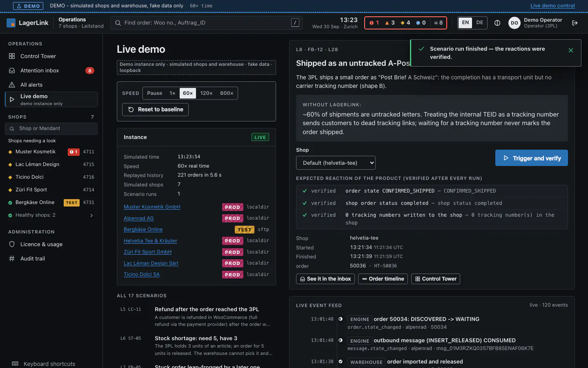The width and height of the screenshot is (588, 368).
Task: Click the Keyboard shortcuts icon
Action: point(15,364)
